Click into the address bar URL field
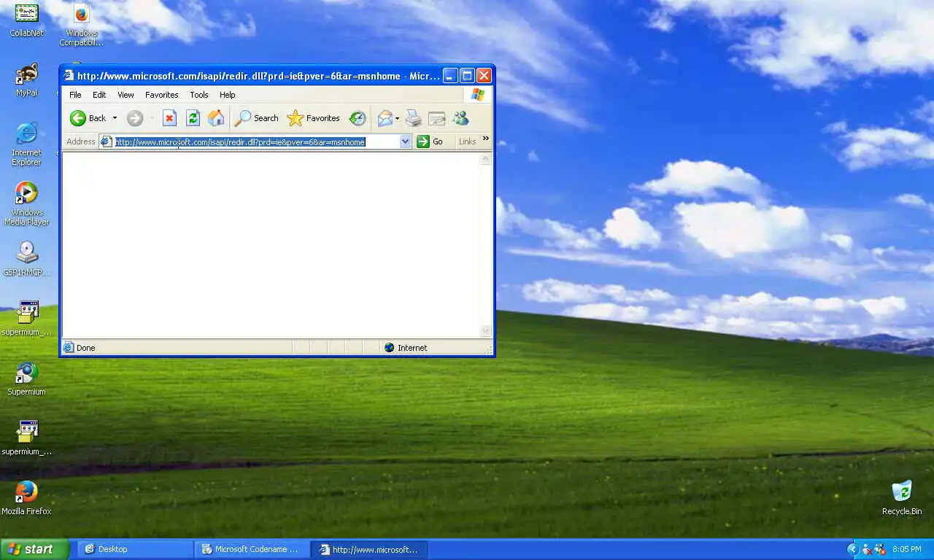 [256, 141]
